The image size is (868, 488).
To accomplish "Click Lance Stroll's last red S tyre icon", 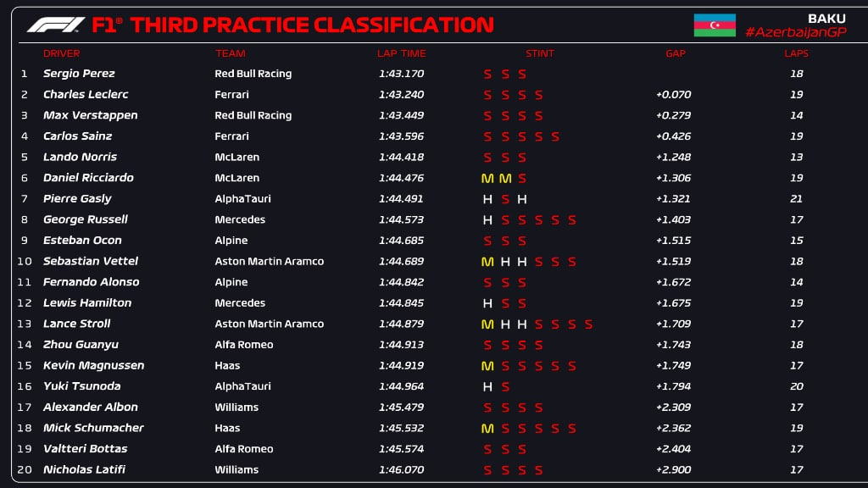I will coord(588,324).
